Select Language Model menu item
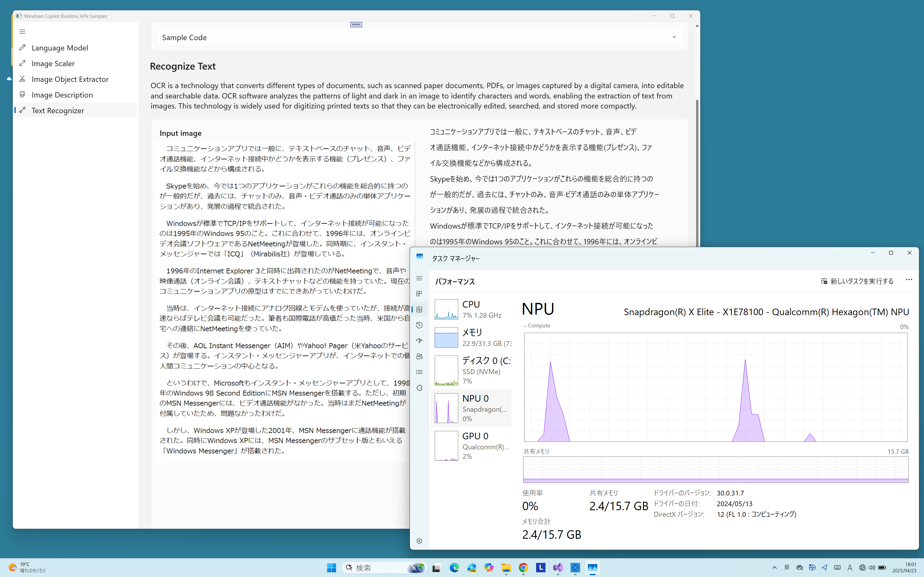The height and width of the screenshot is (577, 924). (x=60, y=48)
